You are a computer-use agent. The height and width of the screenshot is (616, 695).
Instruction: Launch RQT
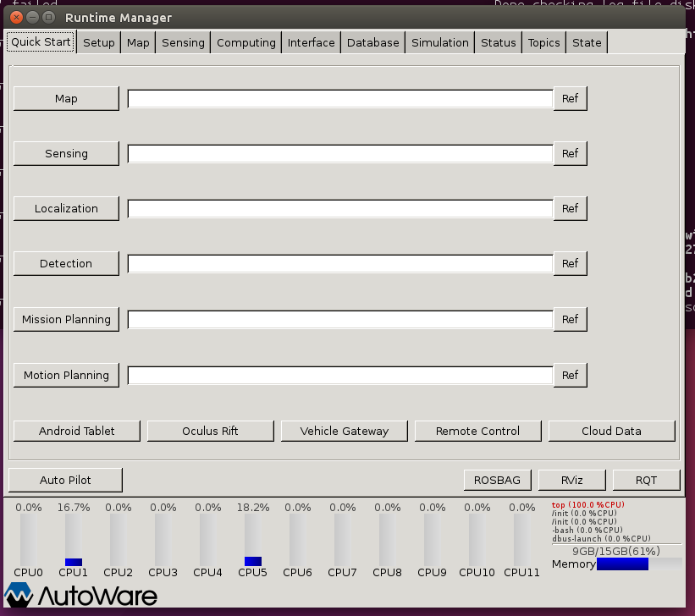pos(646,480)
